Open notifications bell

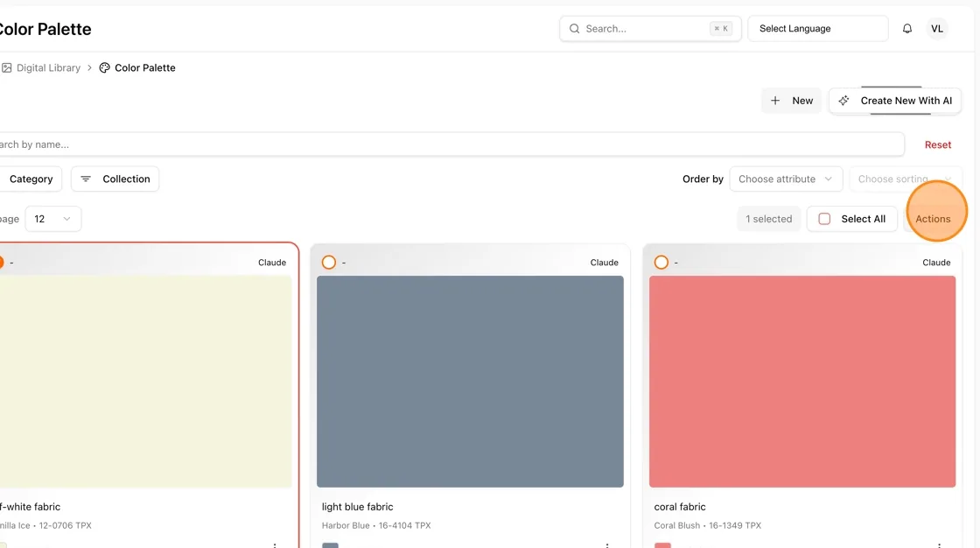click(906, 29)
